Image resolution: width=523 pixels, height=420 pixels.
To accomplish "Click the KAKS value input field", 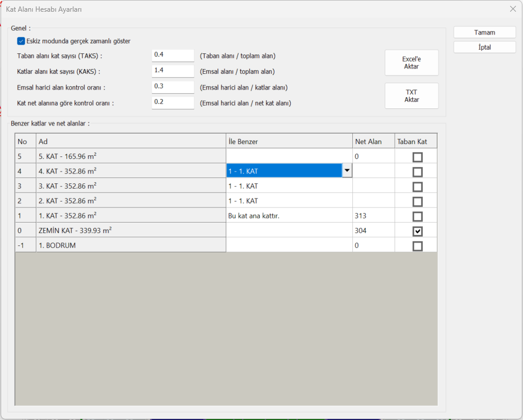I will click(x=172, y=71).
